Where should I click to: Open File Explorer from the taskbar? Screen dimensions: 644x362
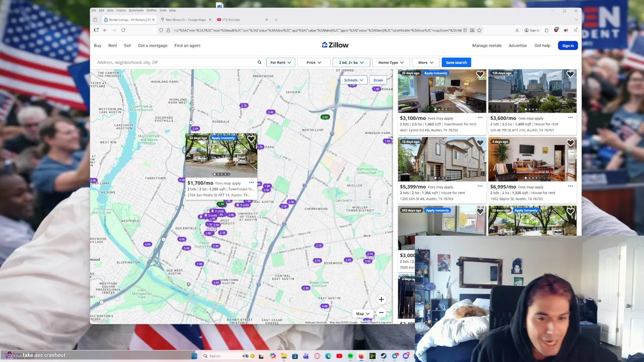pos(284,356)
